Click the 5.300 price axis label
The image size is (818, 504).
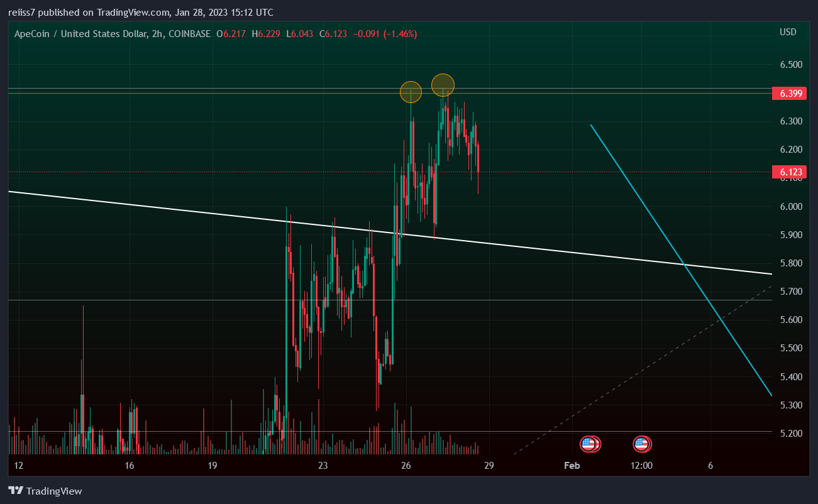[x=790, y=405]
